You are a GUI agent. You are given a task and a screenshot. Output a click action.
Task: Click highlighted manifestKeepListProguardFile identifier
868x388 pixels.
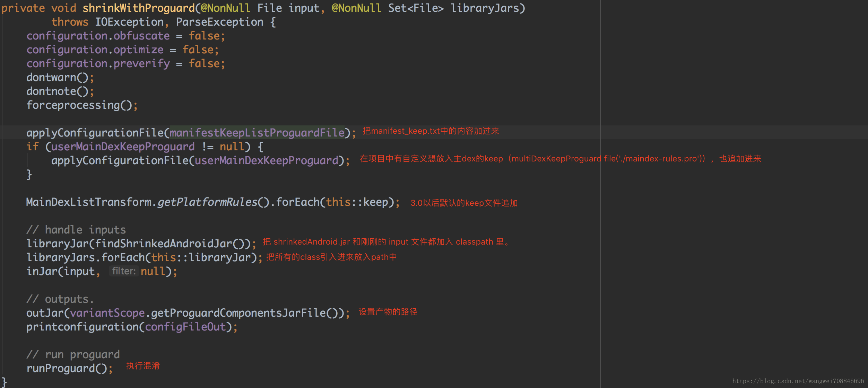click(257, 133)
